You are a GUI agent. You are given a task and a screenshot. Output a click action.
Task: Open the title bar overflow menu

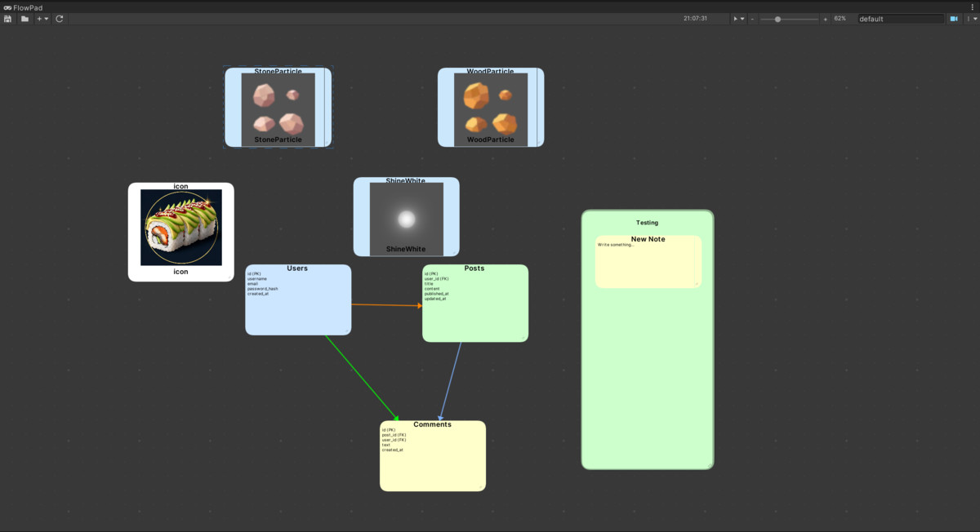pos(971,7)
